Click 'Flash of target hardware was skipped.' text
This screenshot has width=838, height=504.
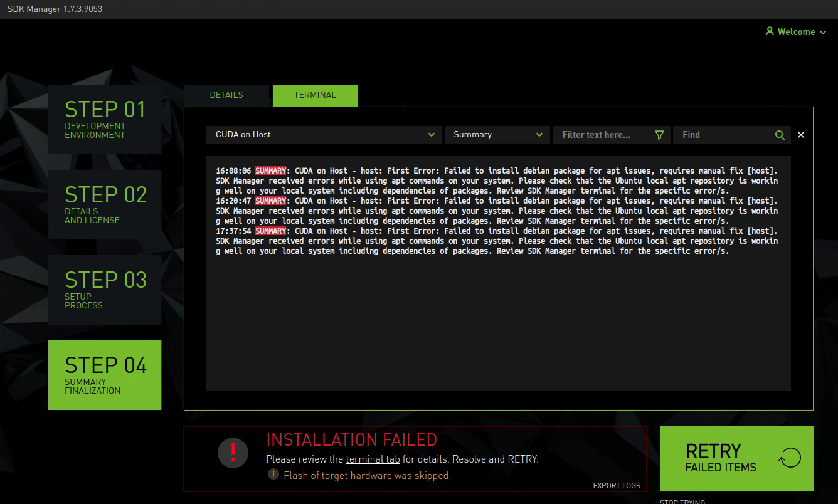(x=367, y=475)
